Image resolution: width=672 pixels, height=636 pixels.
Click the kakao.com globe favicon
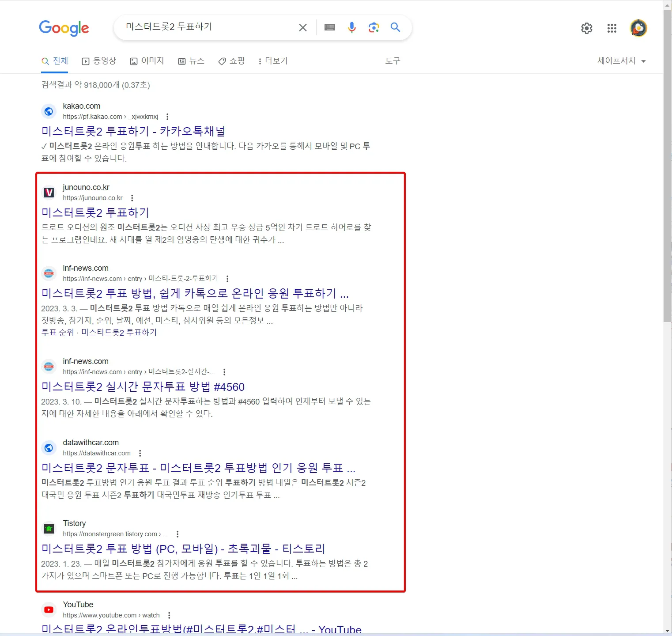[49, 111]
